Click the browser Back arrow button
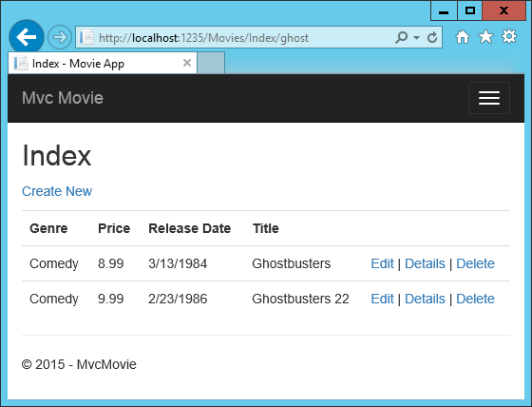Viewport: 532px width, 407px height. pyautogui.click(x=27, y=37)
